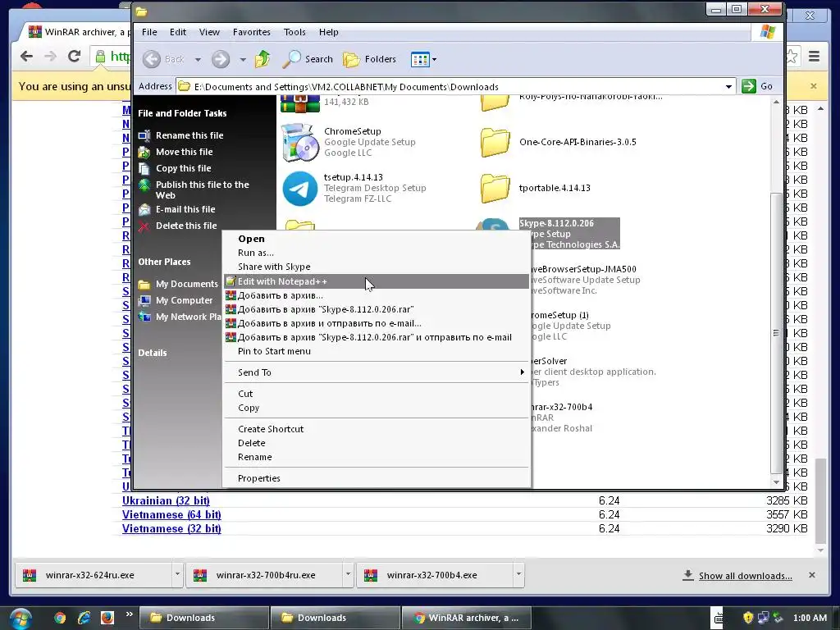Select the tportable.4.14.13 folder icon
Viewport: 840px width, 630px height.
coord(495,188)
